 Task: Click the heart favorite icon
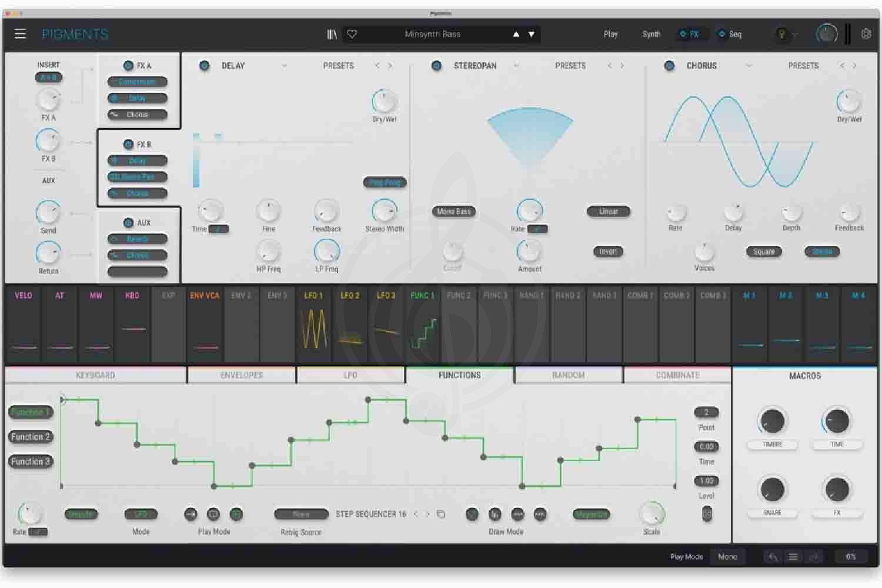(x=352, y=34)
